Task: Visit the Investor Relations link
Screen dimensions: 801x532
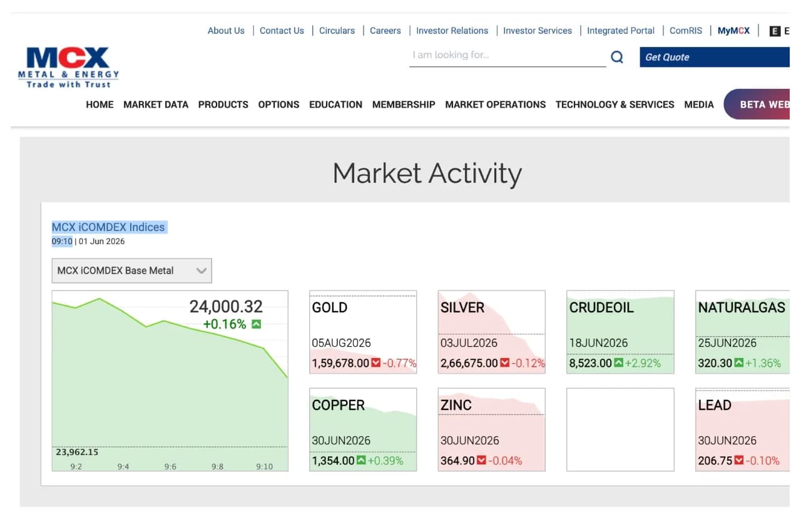Action: pos(452,31)
